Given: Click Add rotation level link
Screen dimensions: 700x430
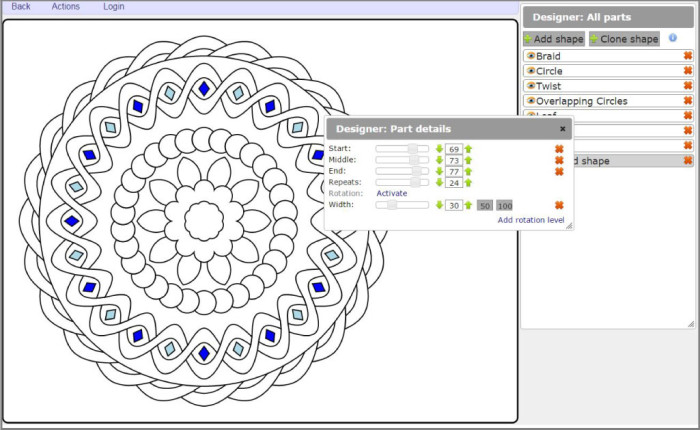Looking at the screenshot, I should pos(531,220).
